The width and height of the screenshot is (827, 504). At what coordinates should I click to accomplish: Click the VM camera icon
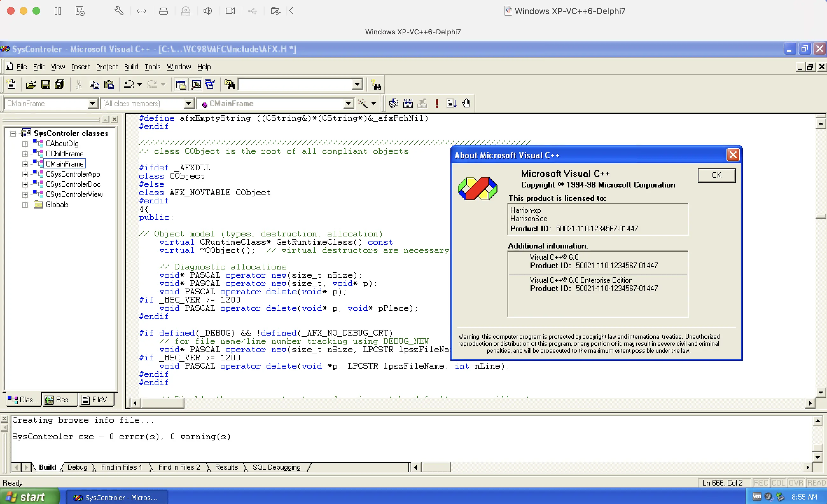(230, 11)
